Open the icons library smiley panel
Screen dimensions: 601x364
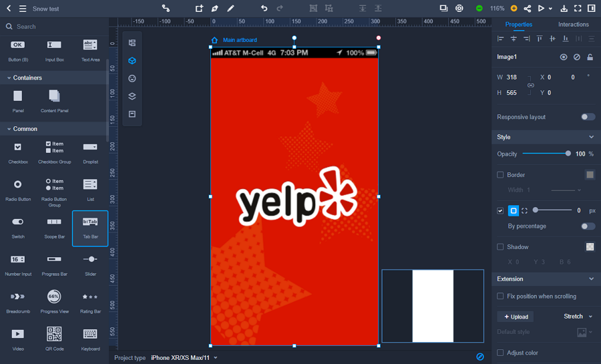coord(132,79)
